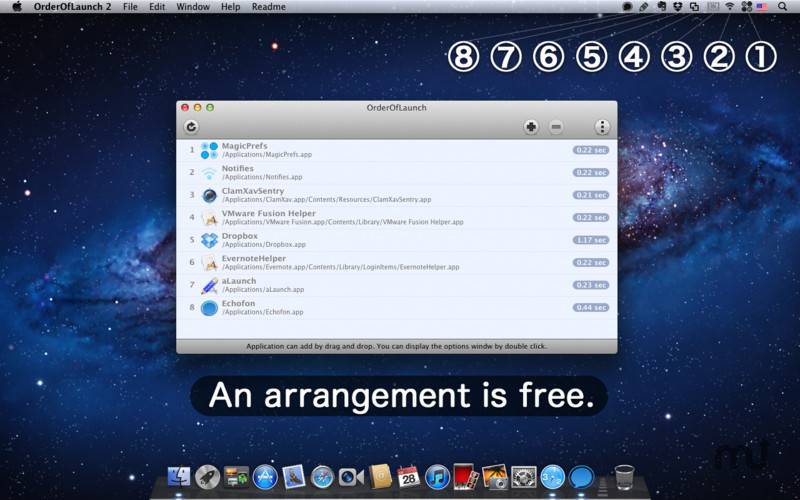Open Address Book in the Dock
Viewport: 800px width, 500px height.
tap(380, 477)
